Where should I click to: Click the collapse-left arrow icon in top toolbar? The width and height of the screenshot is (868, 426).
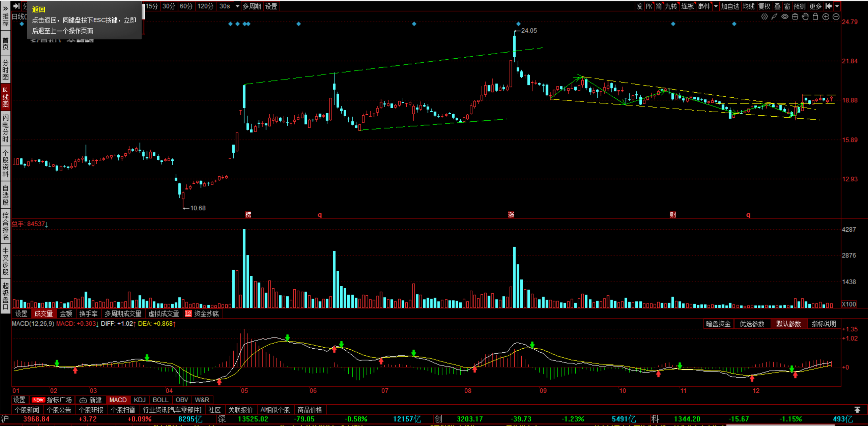(828, 6)
